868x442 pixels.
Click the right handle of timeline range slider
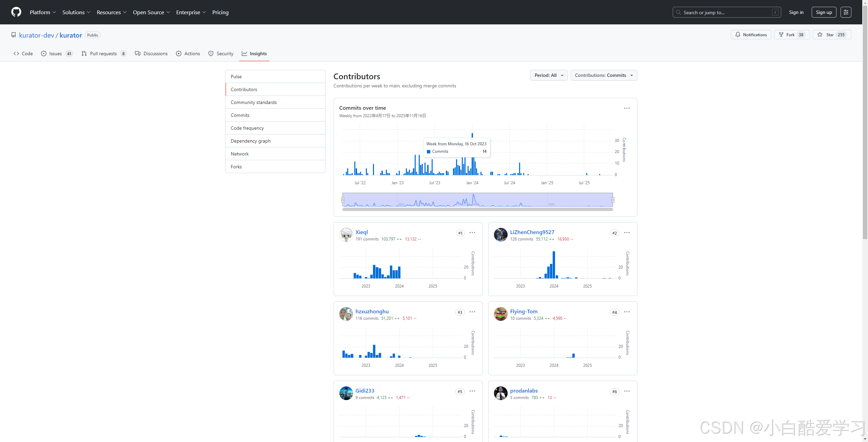[613, 200]
